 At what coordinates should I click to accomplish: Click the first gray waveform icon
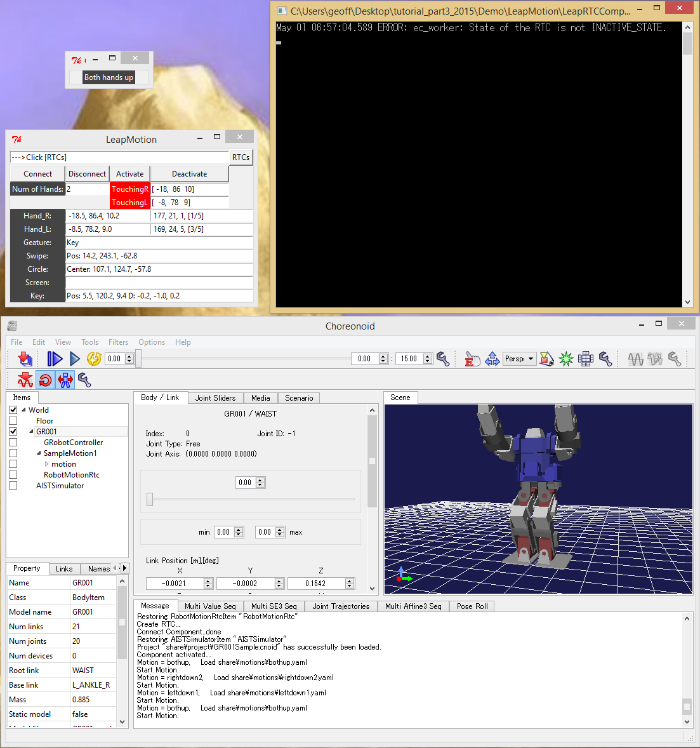(636, 359)
